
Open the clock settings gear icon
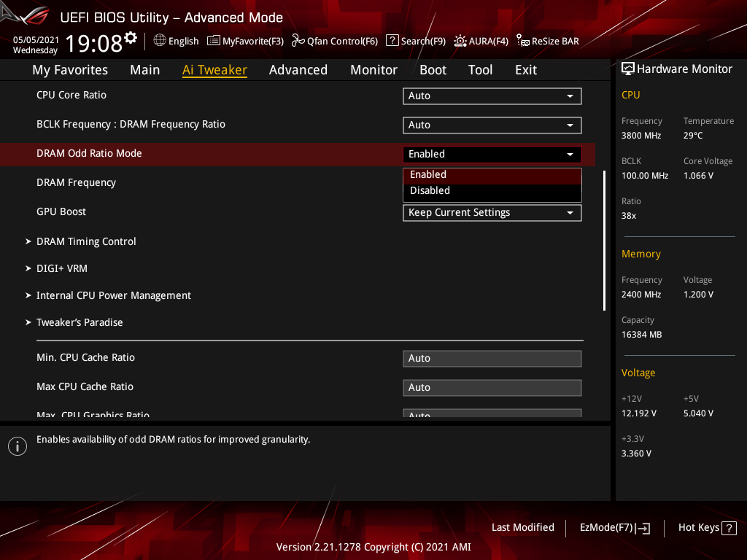coord(131,38)
